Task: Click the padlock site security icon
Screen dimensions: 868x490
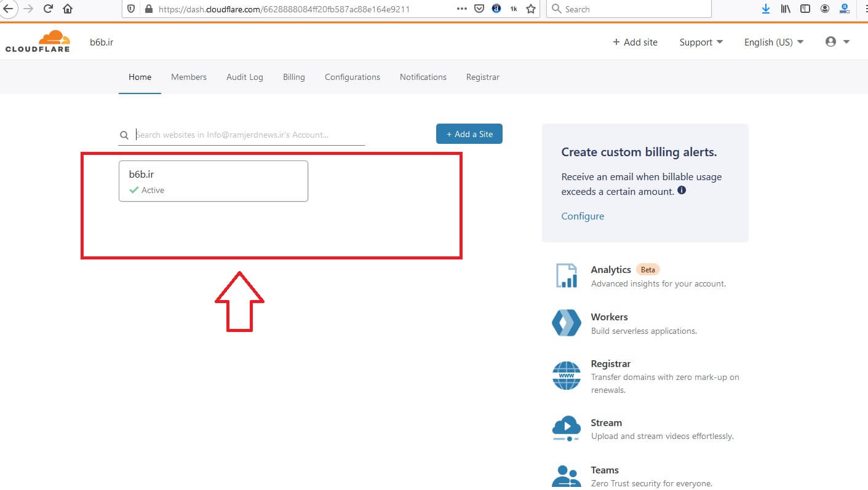Action: point(148,9)
